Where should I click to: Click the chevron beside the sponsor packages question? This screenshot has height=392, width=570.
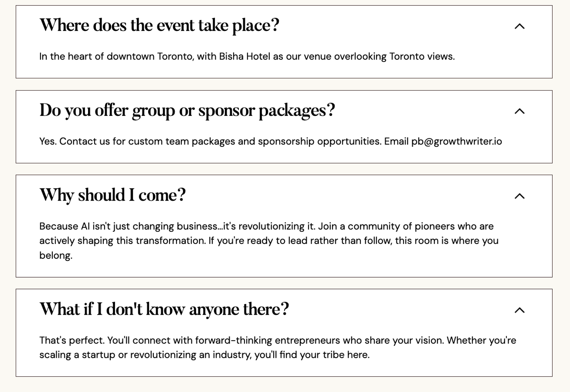(x=519, y=111)
